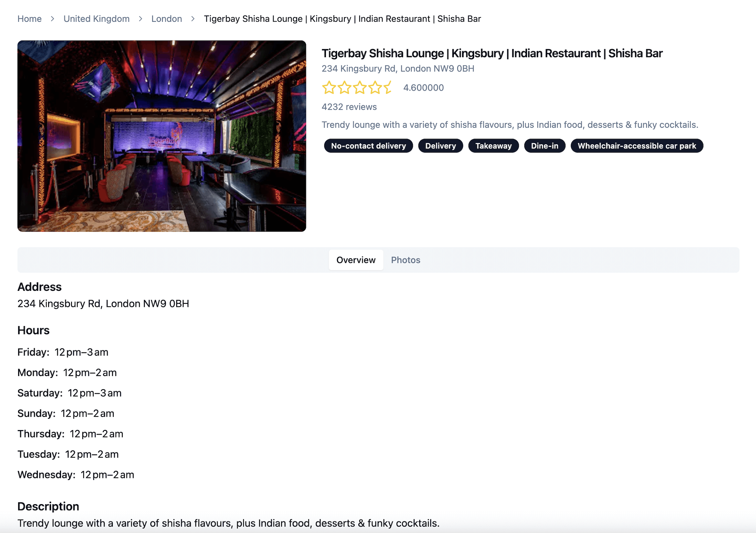Click the 4.600000 rating value
This screenshot has width=756, height=533.
[423, 88]
